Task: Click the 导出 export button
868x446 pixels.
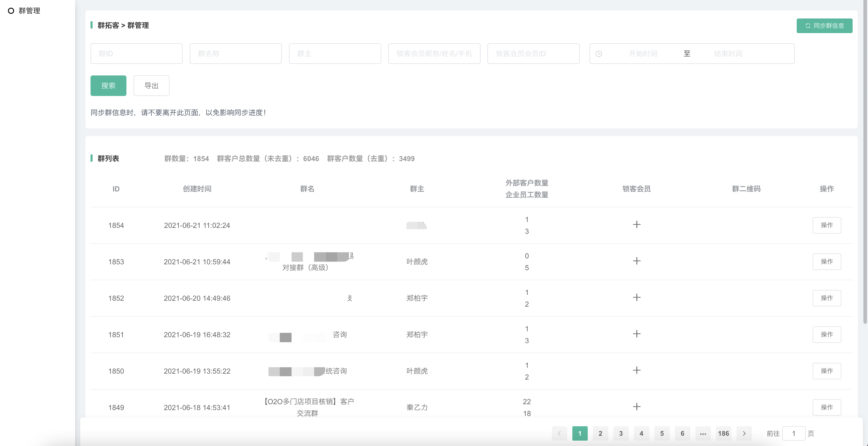Action: pos(151,86)
